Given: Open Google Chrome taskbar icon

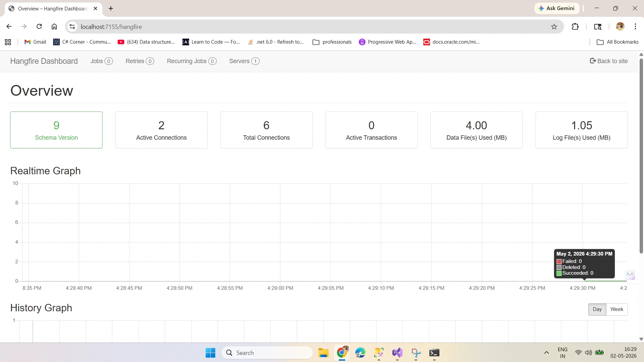Looking at the screenshot, I should pyautogui.click(x=342, y=353).
